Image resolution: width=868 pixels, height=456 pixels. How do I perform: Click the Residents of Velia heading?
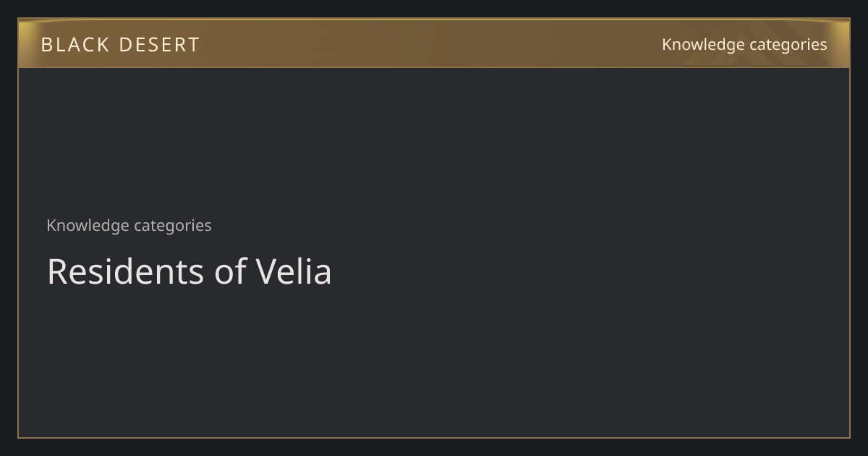pos(190,271)
